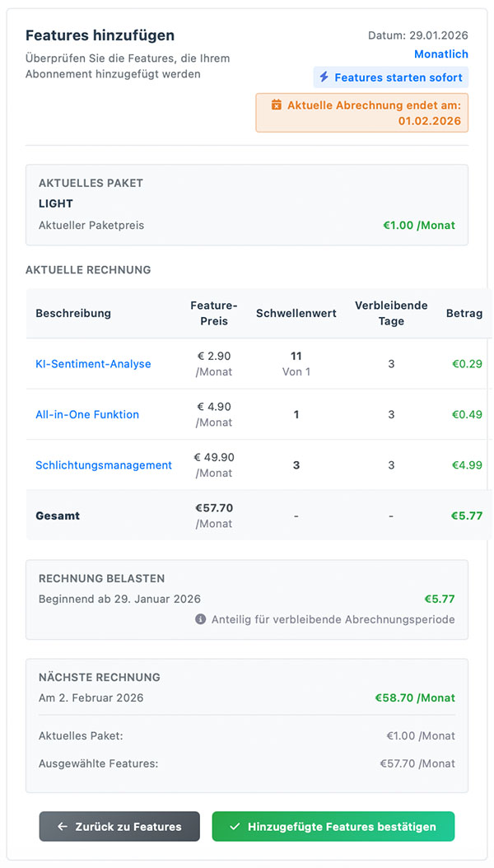Click the lightning bolt icon in the badge

click(324, 77)
